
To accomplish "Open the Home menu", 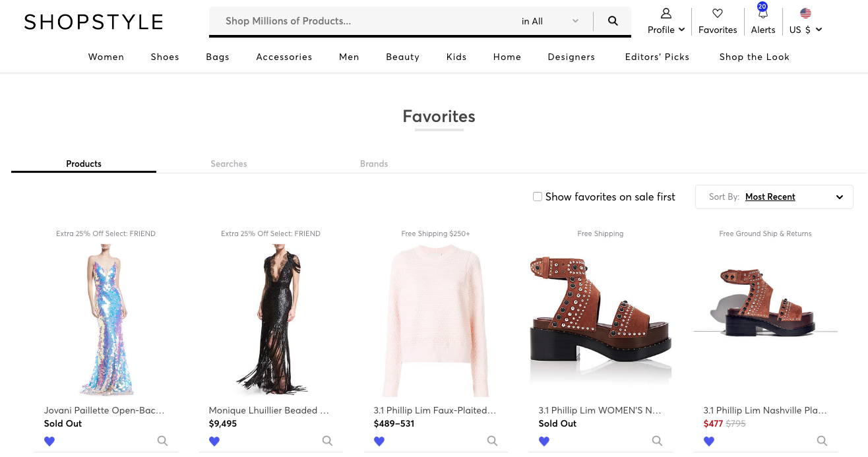I will 507,57.
